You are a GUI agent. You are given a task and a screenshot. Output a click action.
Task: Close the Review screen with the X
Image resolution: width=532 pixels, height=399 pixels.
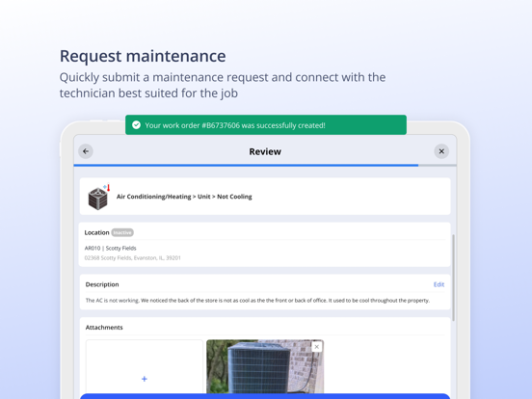[x=441, y=151]
